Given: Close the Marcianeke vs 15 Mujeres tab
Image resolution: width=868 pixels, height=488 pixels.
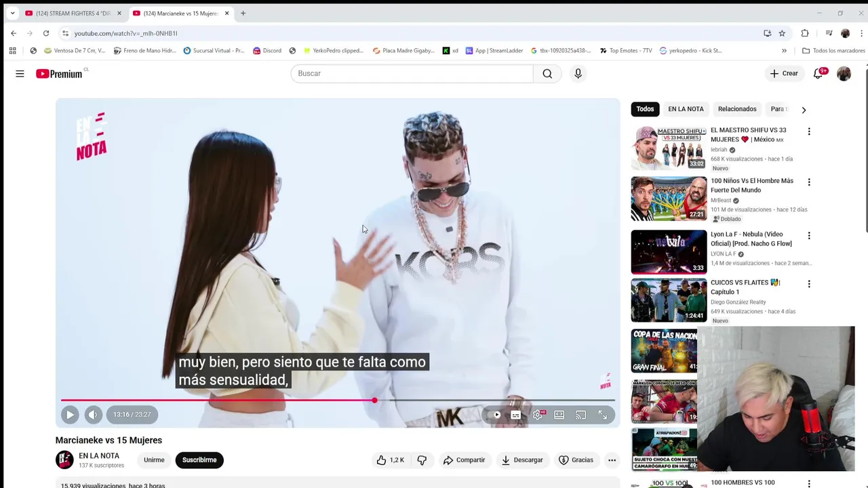Looking at the screenshot, I should coord(226,13).
